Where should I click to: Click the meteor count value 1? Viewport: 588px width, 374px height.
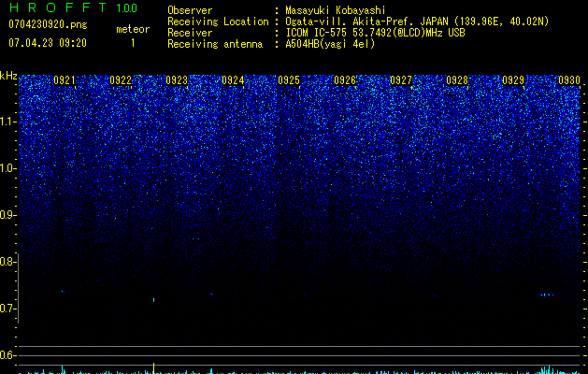click(133, 43)
